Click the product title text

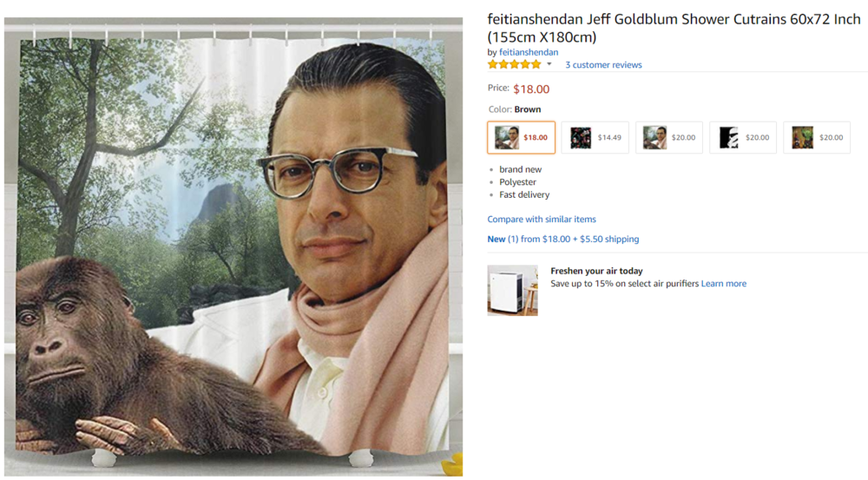click(674, 28)
